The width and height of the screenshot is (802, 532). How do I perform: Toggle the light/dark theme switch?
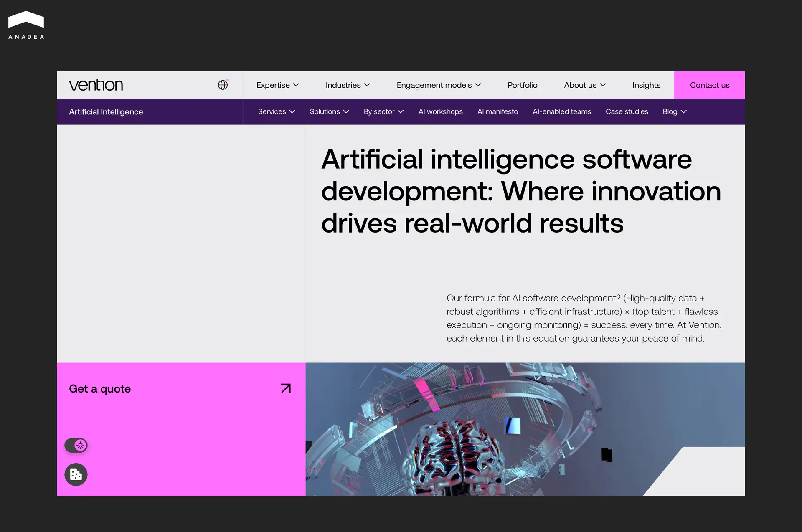coord(76,445)
